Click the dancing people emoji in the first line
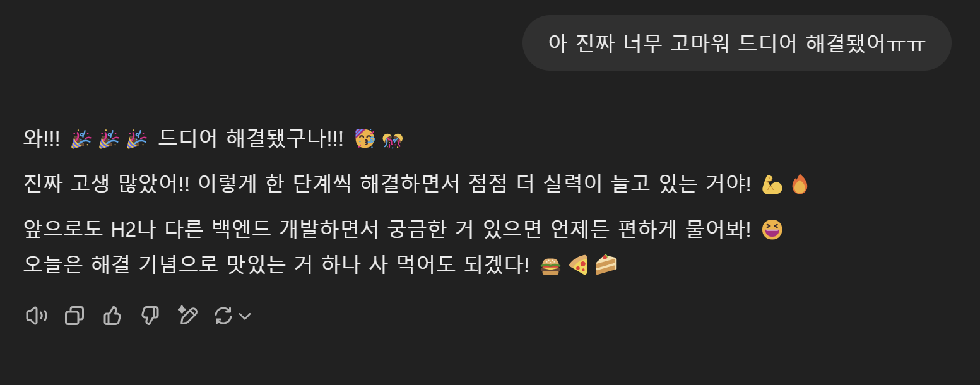The image size is (980, 385). click(x=393, y=139)
